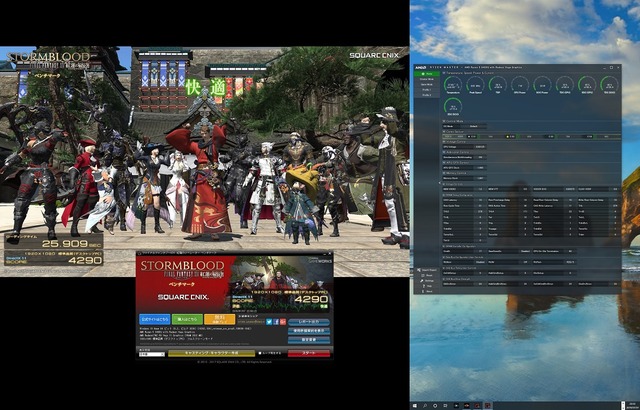Collapse Temperature, Speed, Power & Current section

tap(444, 73)
